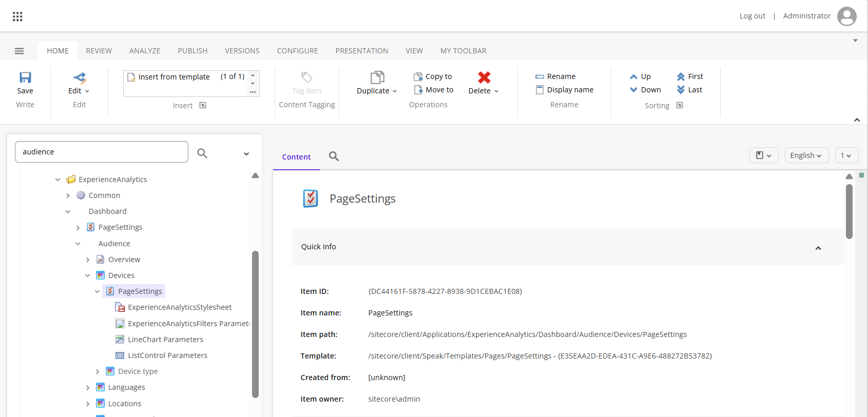Move item to Last position
The image size is (868, 417).
(x=681, y=90)
